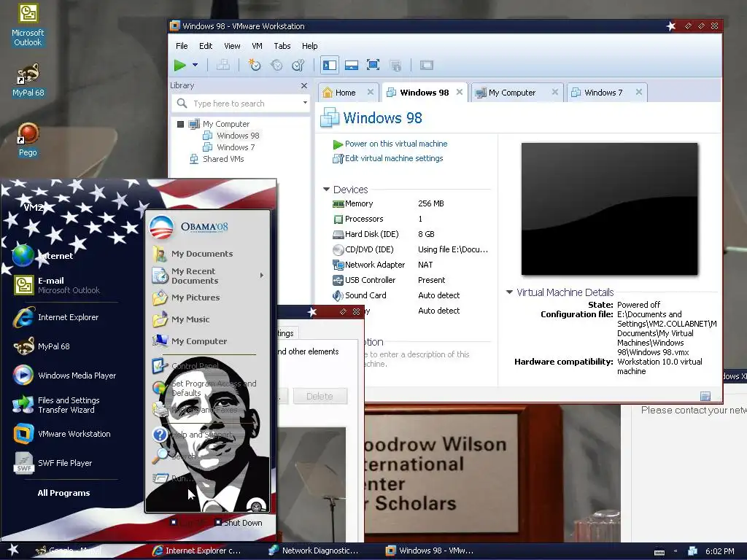Click the icon at bottom-right of VMware status bar
747x560 pixels.
[705, 396]
